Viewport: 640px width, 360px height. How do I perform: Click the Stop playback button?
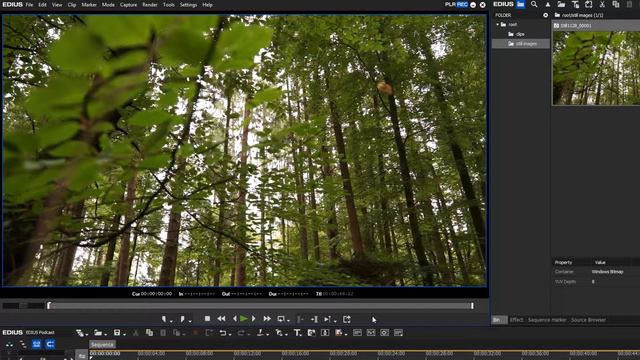pos(207,319)
